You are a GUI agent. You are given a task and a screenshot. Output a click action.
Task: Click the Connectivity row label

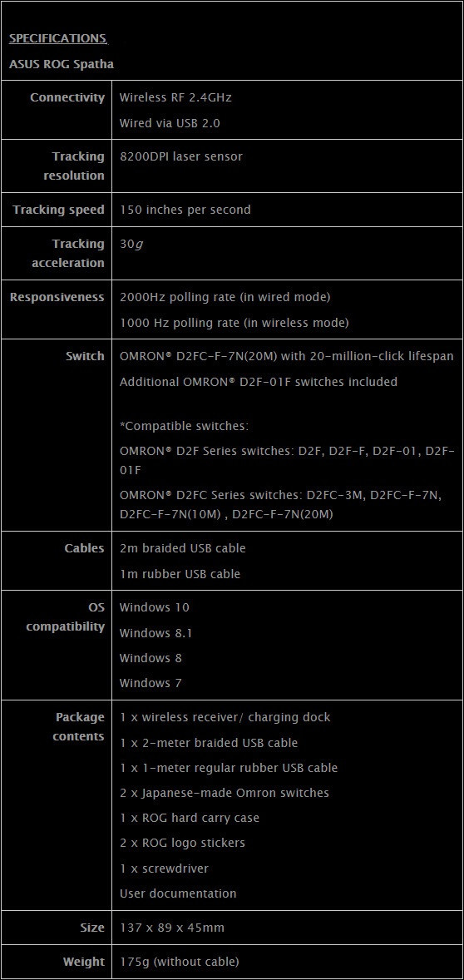click(67, 97)
